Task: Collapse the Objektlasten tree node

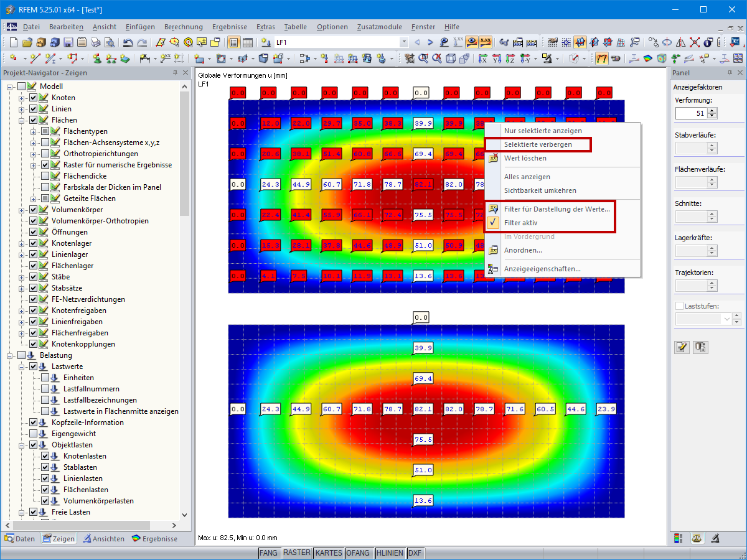Action: tap(22, 445)
